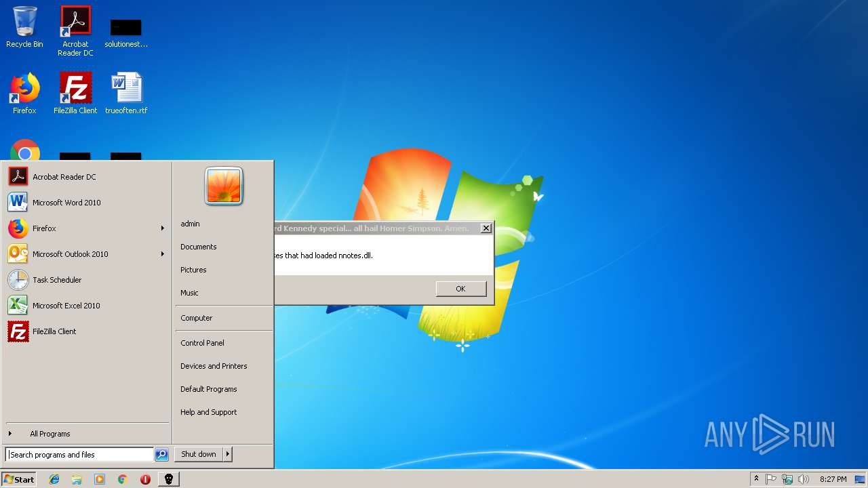Expand Firefox jump list arrow
868x488 pixels.
tap(163, 228)
